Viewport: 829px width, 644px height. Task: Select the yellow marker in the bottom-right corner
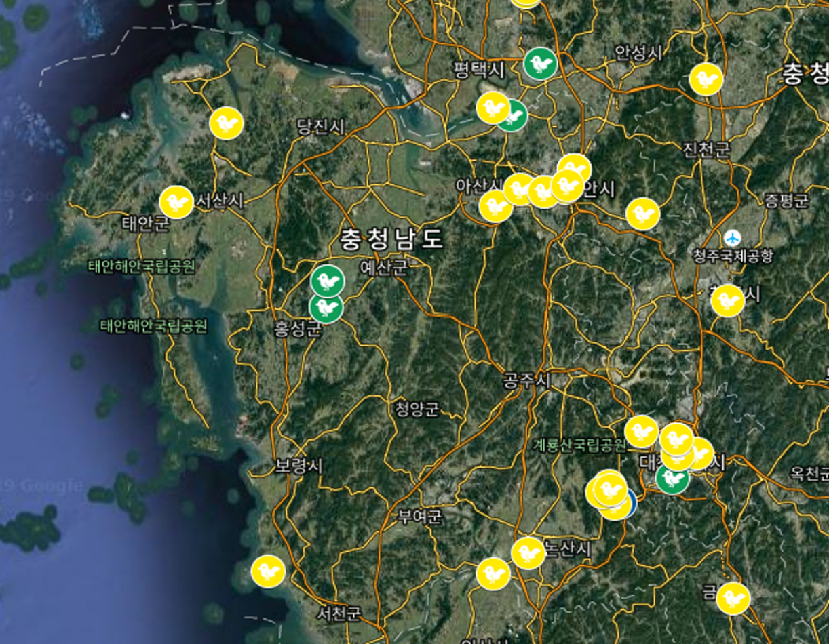(x=733, y=599)
